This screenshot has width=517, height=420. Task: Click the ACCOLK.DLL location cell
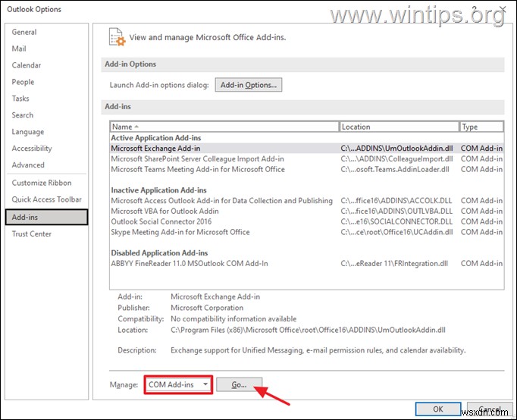pyautogui.click(x=396, y=201)
